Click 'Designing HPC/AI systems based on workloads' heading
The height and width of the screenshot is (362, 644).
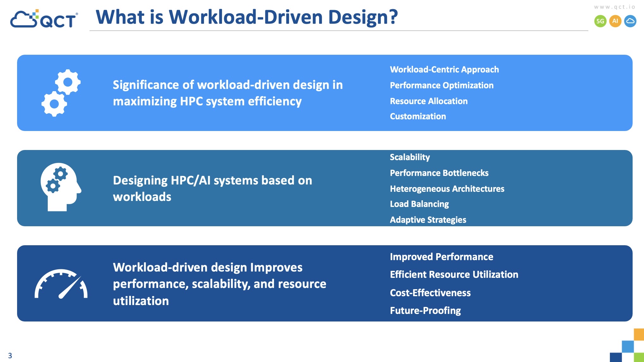point(212,188)
